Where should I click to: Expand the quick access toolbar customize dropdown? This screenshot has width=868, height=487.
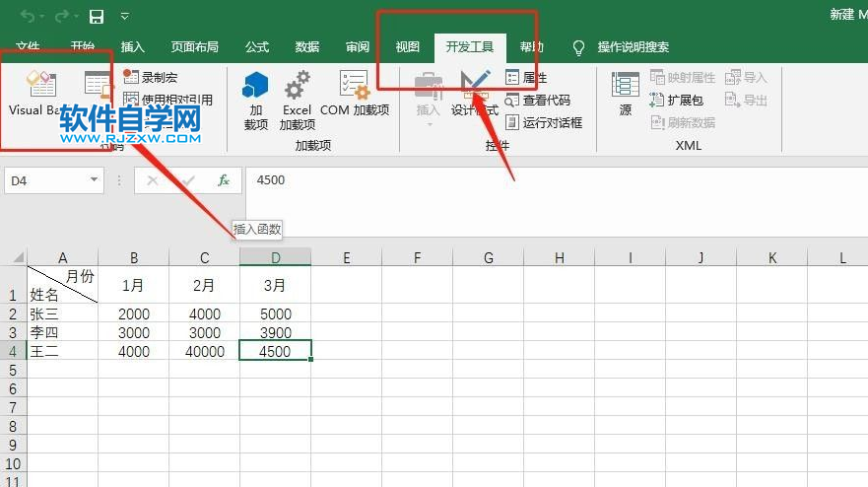tap(124, 16)
